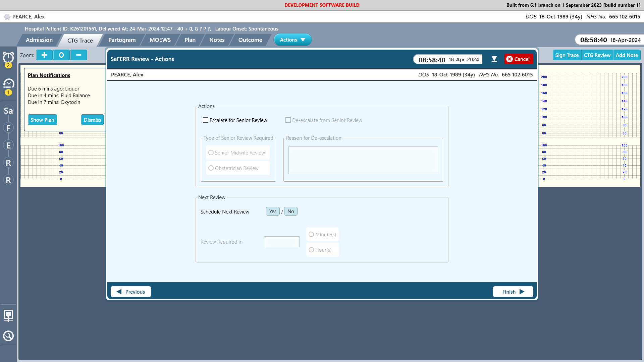Open the MOEWS tab
This screenshot has width=644, height=362.
click(160, 40)
